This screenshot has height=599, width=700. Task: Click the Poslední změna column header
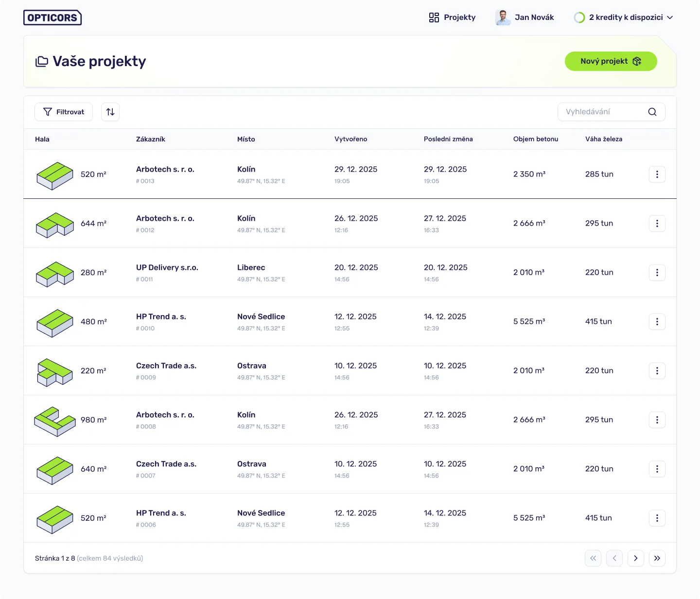coord(448,139)
